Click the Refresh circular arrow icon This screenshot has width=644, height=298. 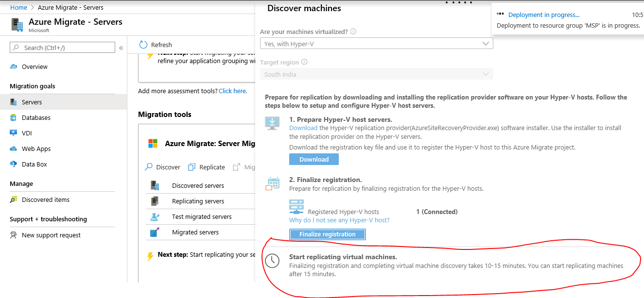pos(143,45)
